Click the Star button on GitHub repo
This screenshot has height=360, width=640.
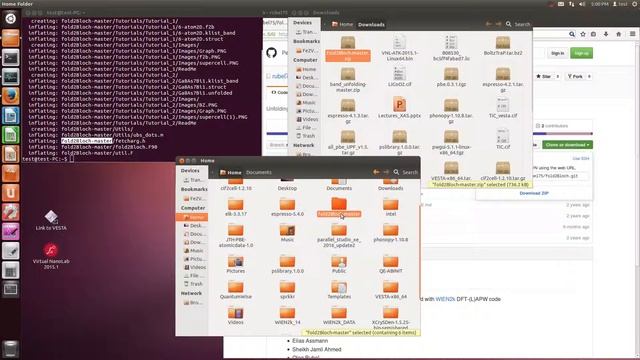pos(544,76)
